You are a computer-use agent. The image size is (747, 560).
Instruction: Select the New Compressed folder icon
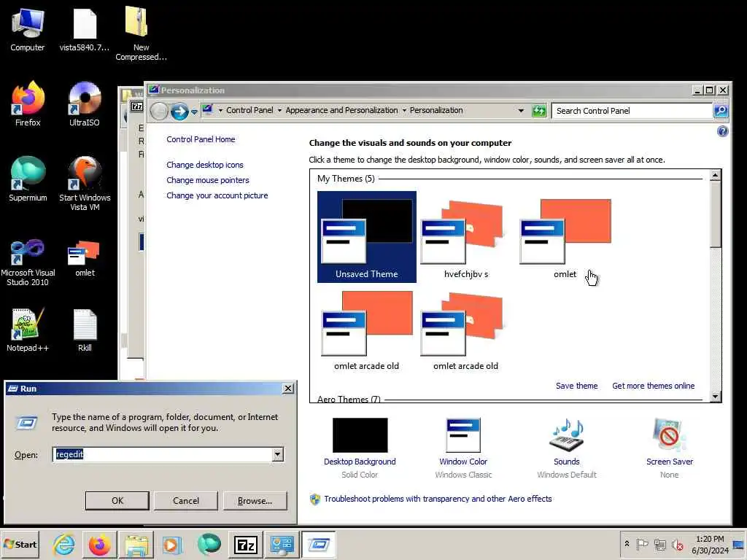141,34
